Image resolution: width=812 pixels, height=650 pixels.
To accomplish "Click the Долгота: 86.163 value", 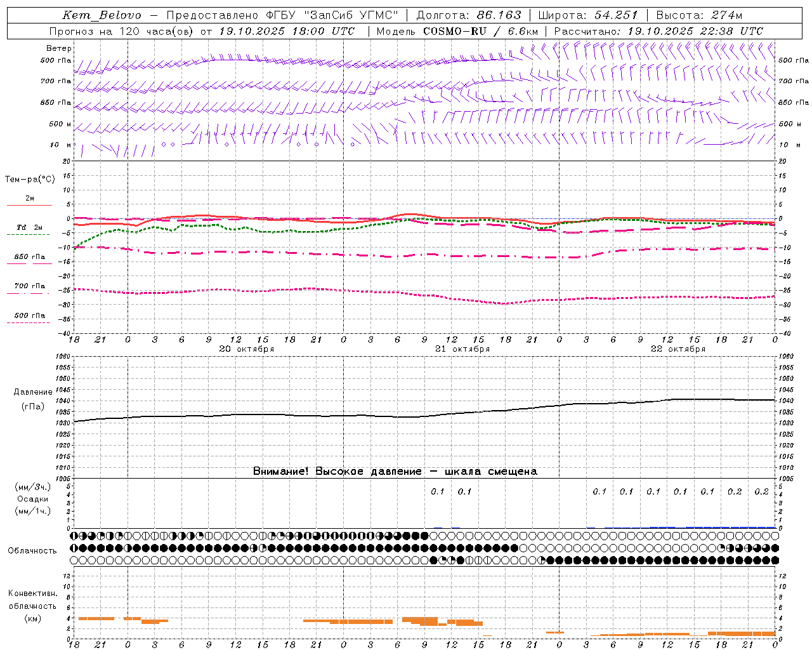I will coord(469,15).
